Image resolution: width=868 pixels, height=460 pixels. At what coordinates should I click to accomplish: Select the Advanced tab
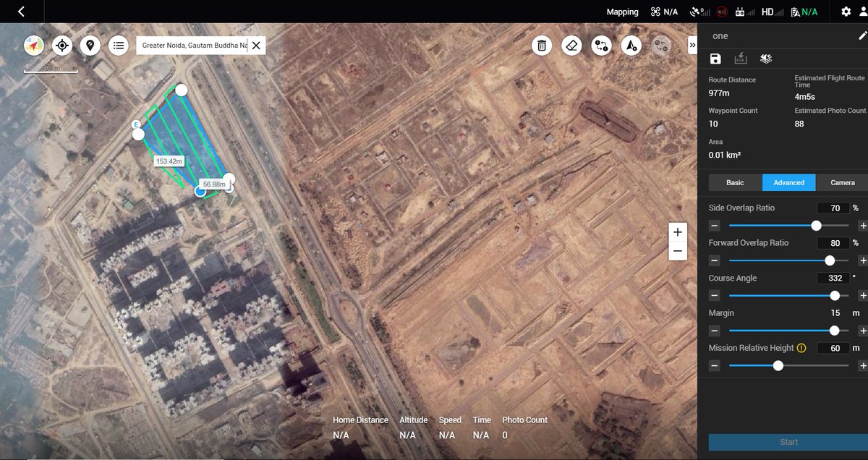point(789,182)
